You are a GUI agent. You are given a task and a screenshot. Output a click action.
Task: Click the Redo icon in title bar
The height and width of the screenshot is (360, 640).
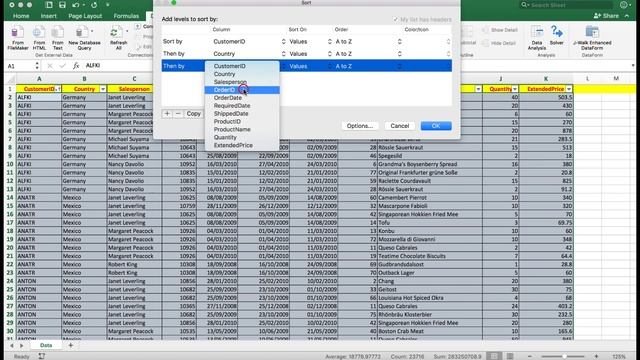[94, 5]
